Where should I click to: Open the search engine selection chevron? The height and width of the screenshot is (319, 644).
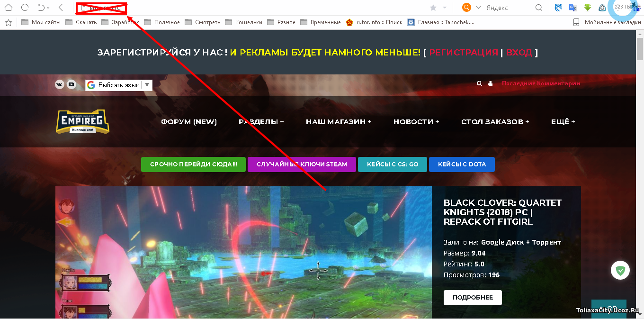(478, 8)
